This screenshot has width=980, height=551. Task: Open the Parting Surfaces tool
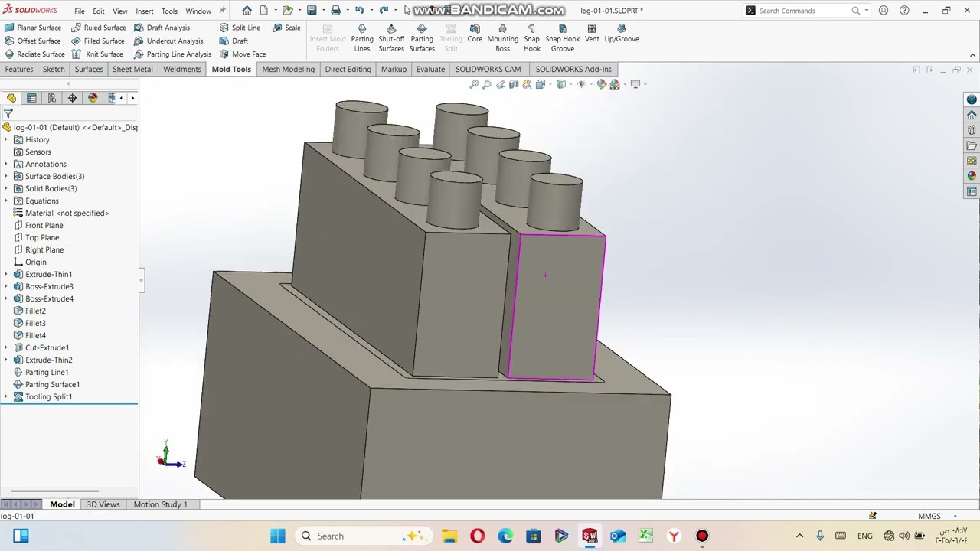[x=422, y=38]
